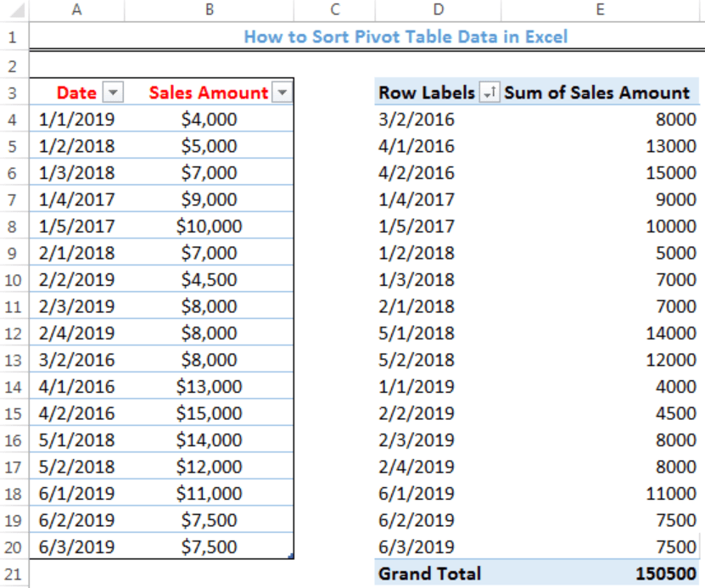The width and height of the screenshot is (705, 588).
Task: Select column E header
Action: click(x=600, y=9)
